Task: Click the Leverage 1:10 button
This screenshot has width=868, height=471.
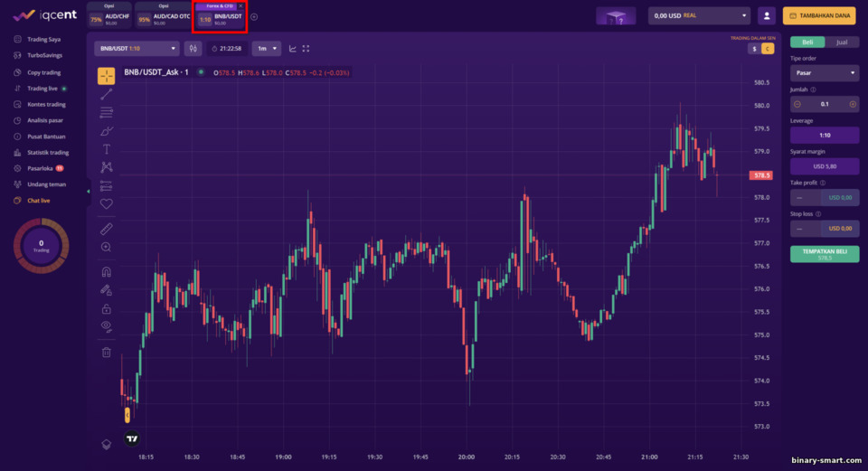Action: [x=825, y=135]
